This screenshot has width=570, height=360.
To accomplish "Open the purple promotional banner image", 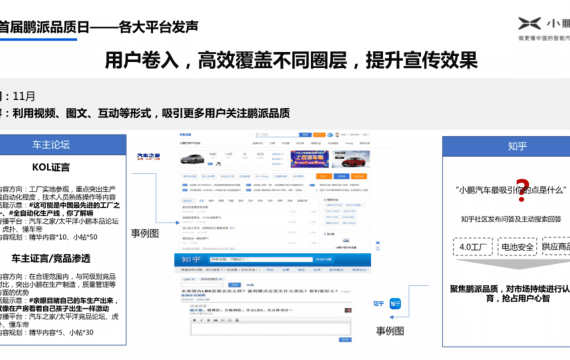I will [x=310, y=159].
